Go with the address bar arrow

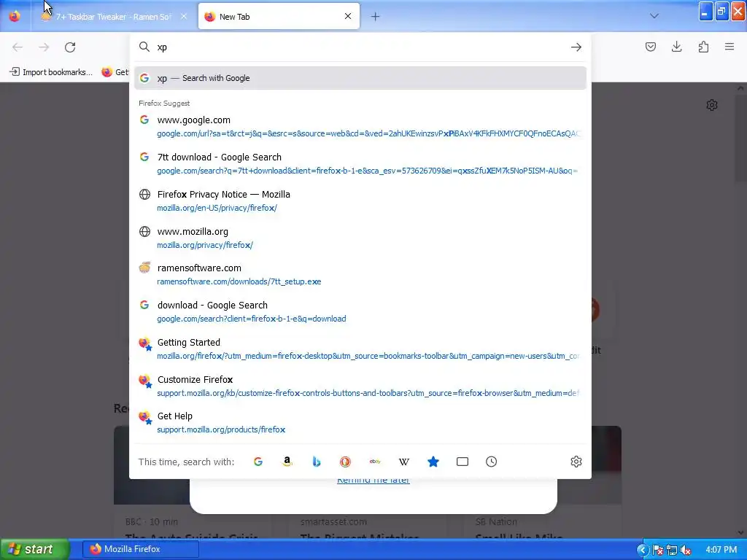pyautogui.click(x=576, y=47)
